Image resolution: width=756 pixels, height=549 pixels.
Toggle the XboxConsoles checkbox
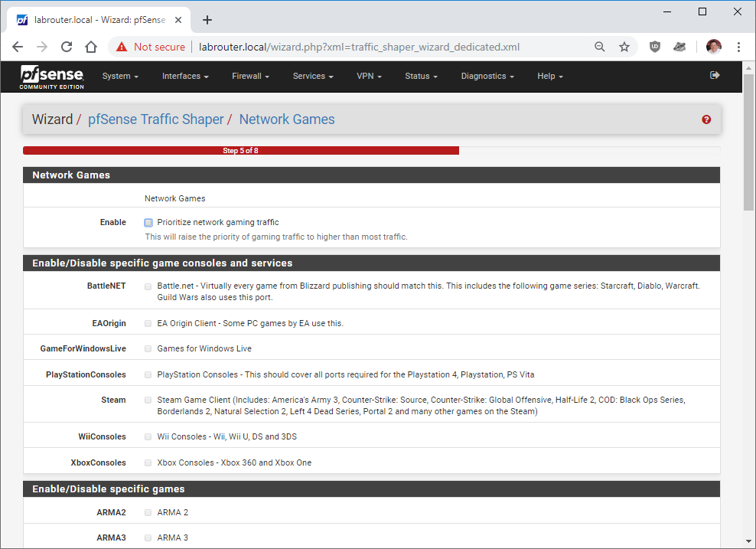[x=148, y=462]
